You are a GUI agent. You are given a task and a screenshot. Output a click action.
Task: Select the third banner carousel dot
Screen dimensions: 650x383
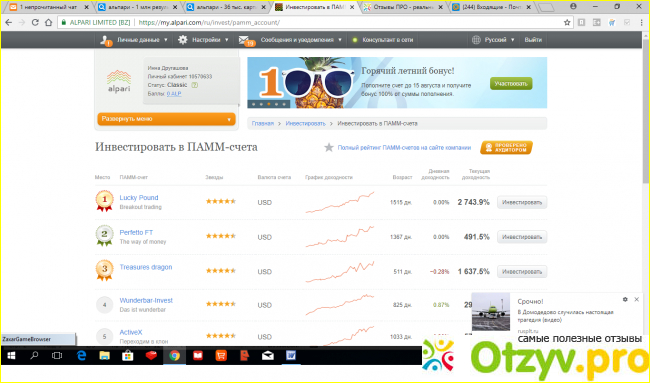tap(269, 104)
